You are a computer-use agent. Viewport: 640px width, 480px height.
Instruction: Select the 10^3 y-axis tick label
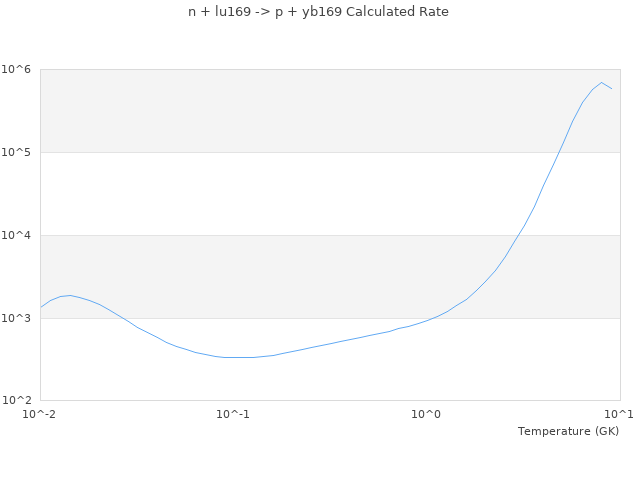(x=19, y=318)
